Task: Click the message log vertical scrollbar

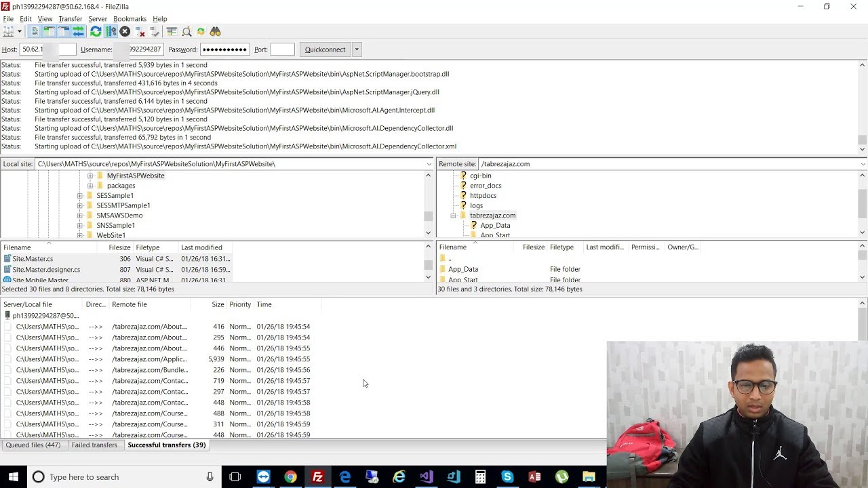Action: [x=863, y=107]
